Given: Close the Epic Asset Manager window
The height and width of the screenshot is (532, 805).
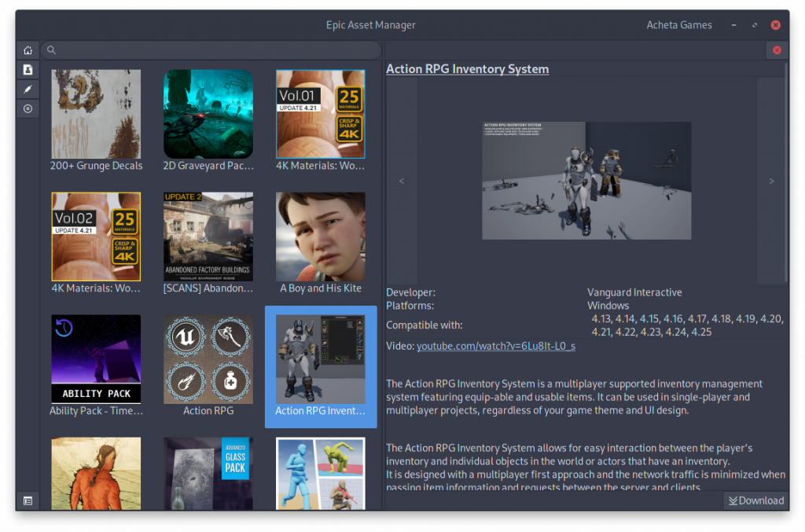Looking at the screenshot, I should [x=776, y=25].
